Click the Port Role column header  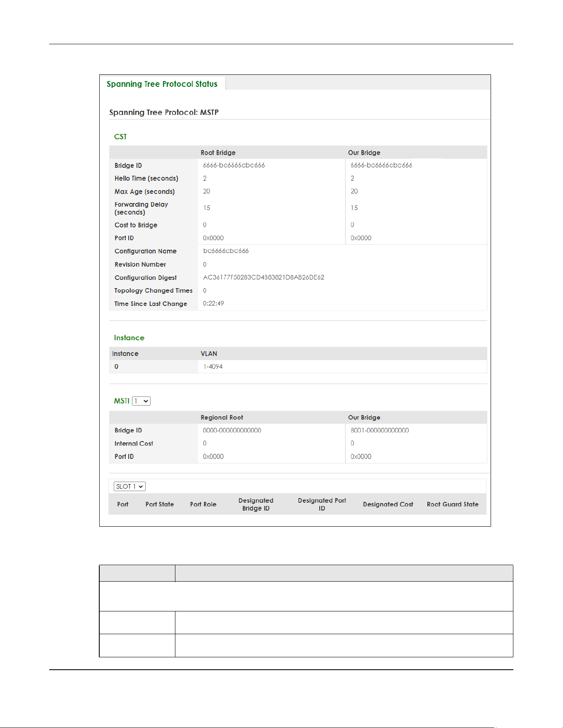point(203,504)
